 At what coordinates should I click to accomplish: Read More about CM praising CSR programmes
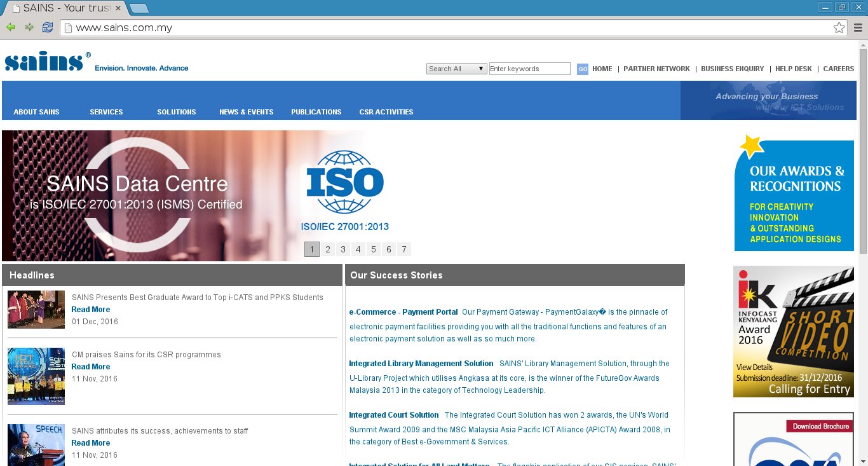tap(91, 367)
